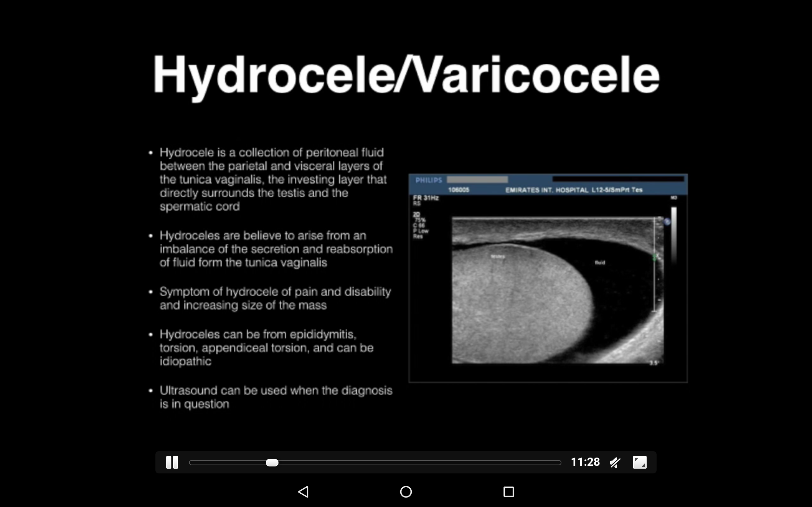The width and height of the screenshot is (812, 507).
Task: Toggle the crossed-out mute icon
Action: click(x=615, y=462)
